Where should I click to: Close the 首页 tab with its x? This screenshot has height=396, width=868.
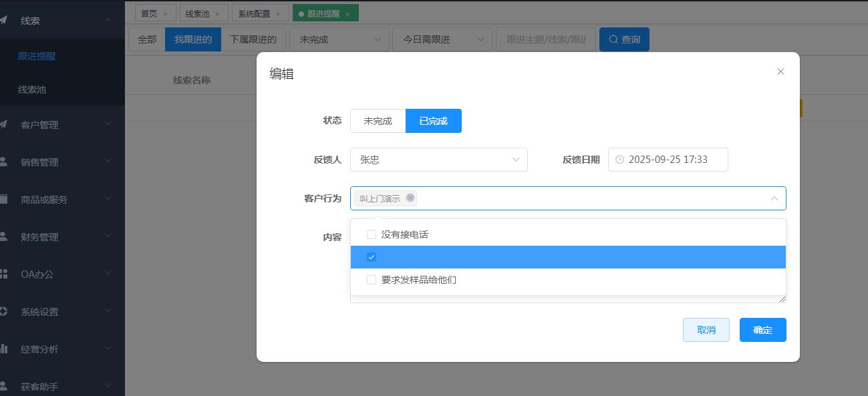165,13
